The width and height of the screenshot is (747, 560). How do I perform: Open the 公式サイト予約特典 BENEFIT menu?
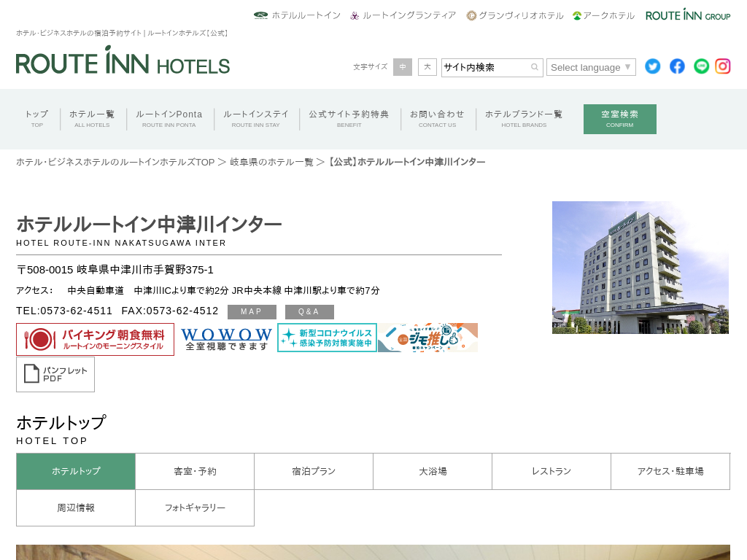click(349, 119)
